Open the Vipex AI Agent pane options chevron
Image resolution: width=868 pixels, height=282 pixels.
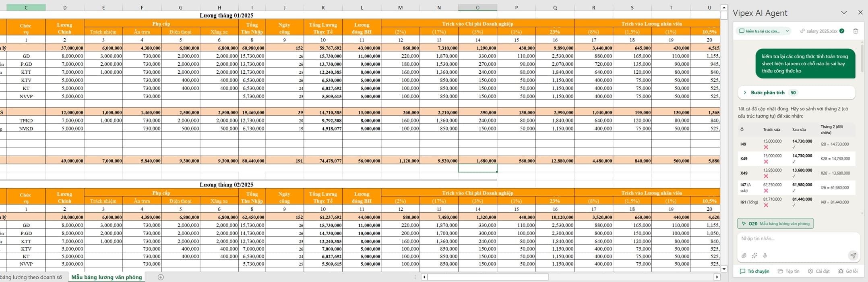pos(844,12)
